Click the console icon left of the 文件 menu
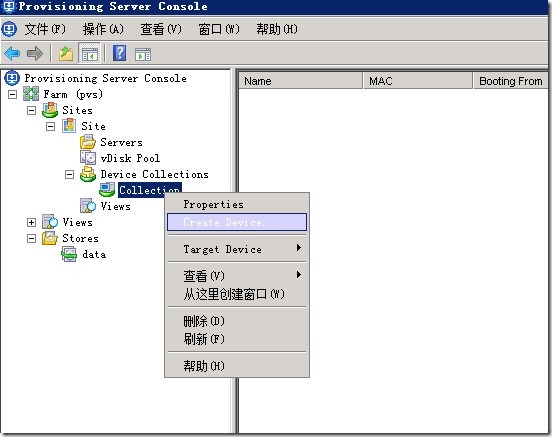 click(9, 29)
